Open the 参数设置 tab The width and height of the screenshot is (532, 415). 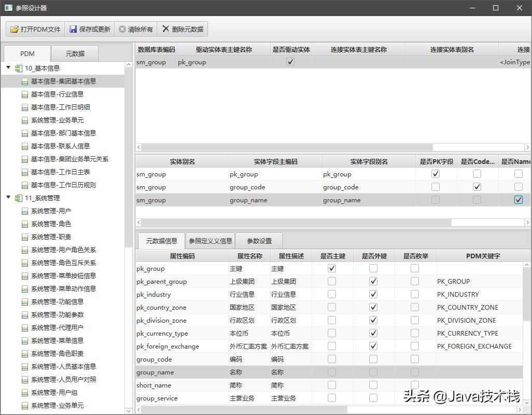[259, 241]
